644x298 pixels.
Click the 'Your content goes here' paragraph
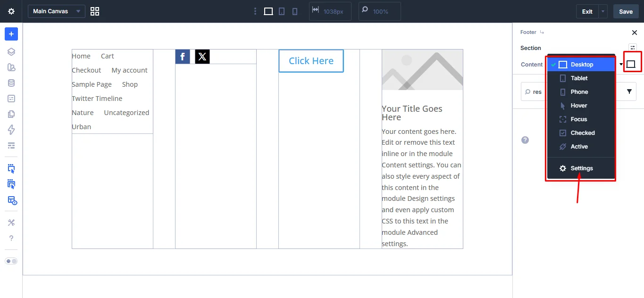tap(422, 188)
